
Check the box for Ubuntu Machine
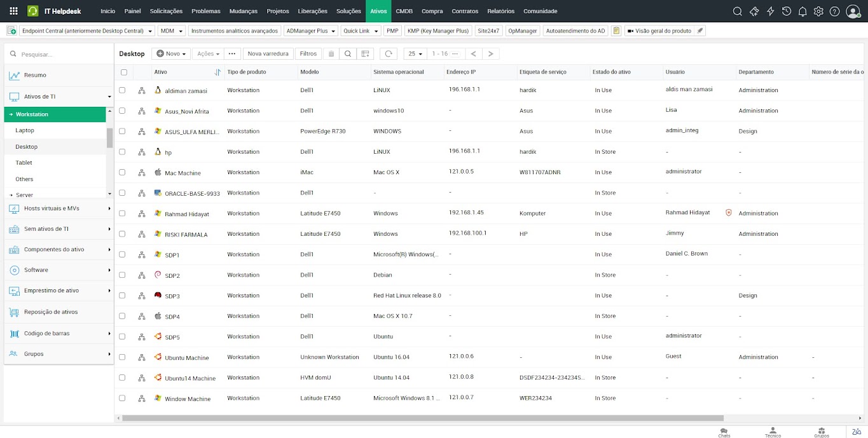[122, 357]
